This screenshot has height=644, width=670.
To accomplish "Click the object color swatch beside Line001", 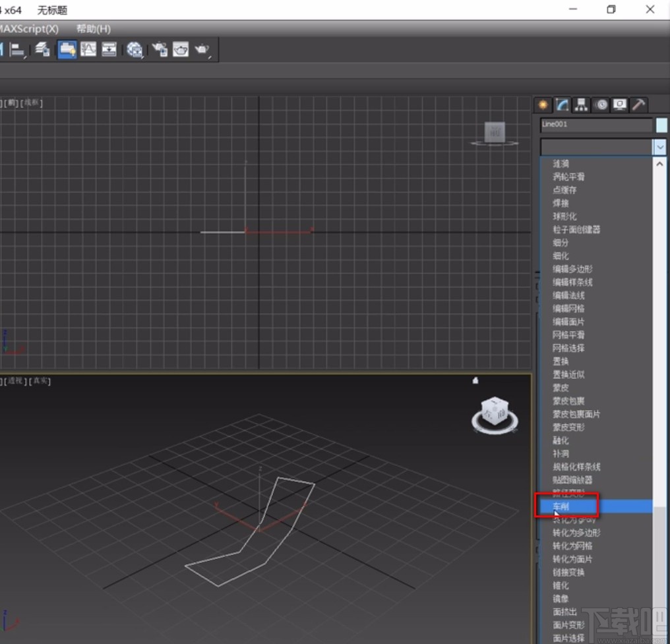I will tap(662, 125).
